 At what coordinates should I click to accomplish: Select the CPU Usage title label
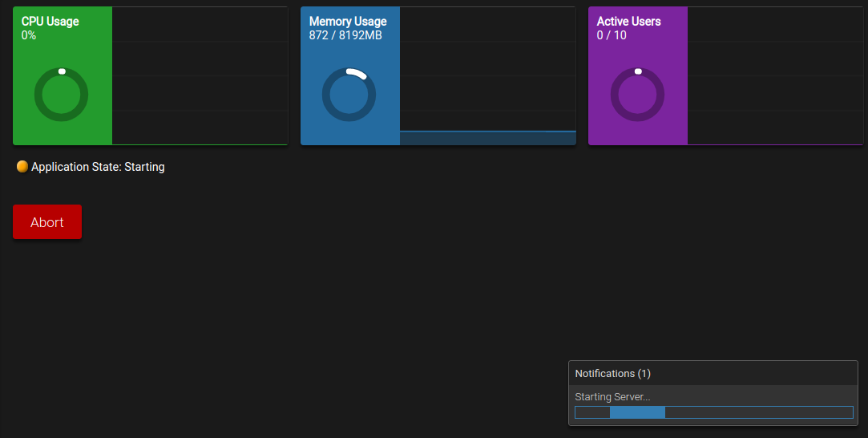tap(50, 22)
